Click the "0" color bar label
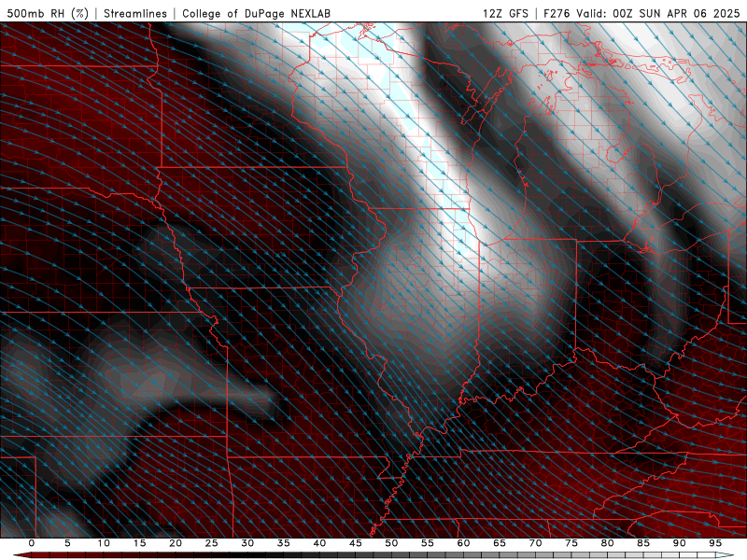 click(x=32, y=543)
